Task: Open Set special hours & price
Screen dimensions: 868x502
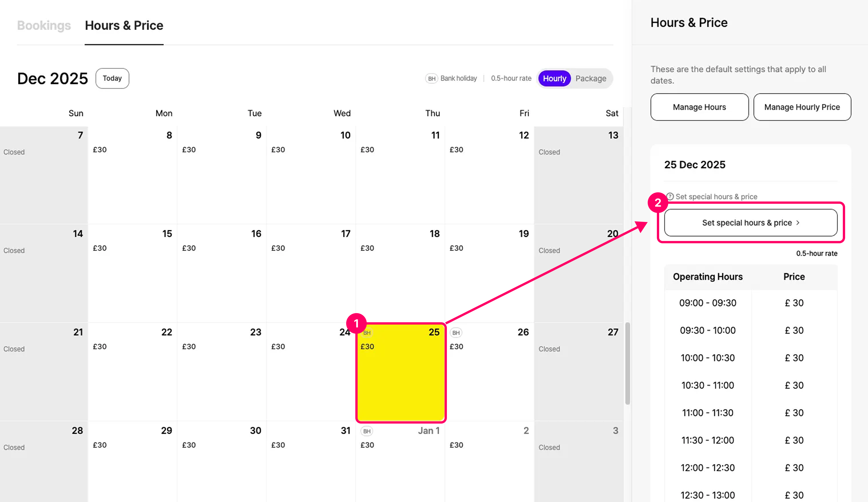Action: [x=751, y=223]
